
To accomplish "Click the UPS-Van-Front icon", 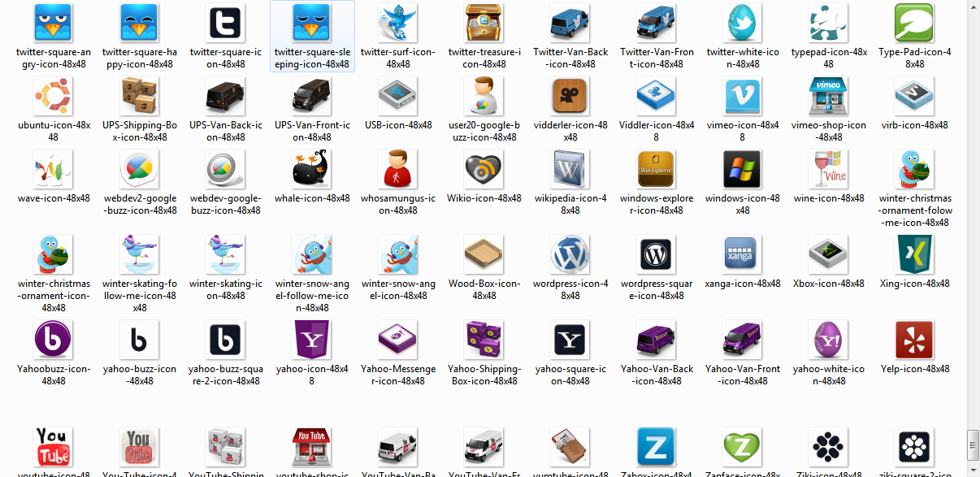I will click(312, 97).
